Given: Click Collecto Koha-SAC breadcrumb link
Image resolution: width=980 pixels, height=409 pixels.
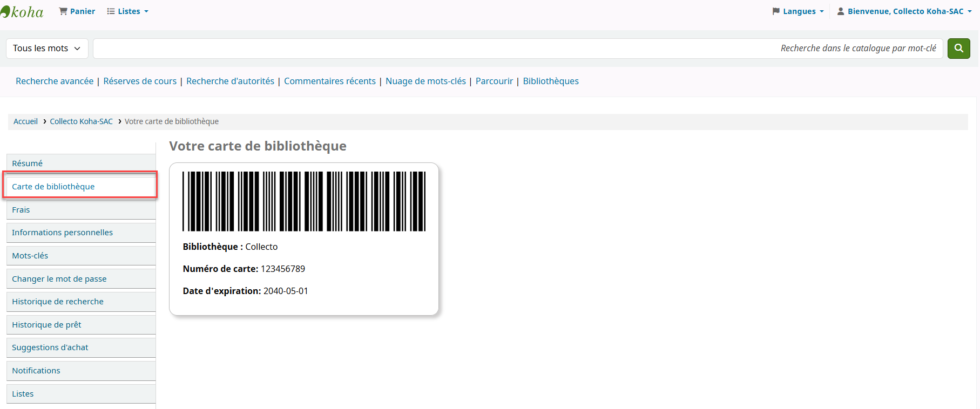Looking at the screenshot, I should coord(81,121).
